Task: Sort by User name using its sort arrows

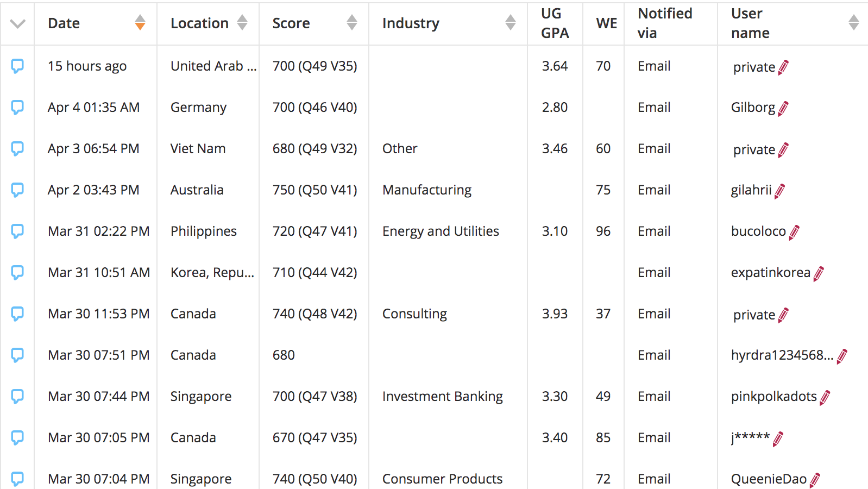Action: click(854, 22)
